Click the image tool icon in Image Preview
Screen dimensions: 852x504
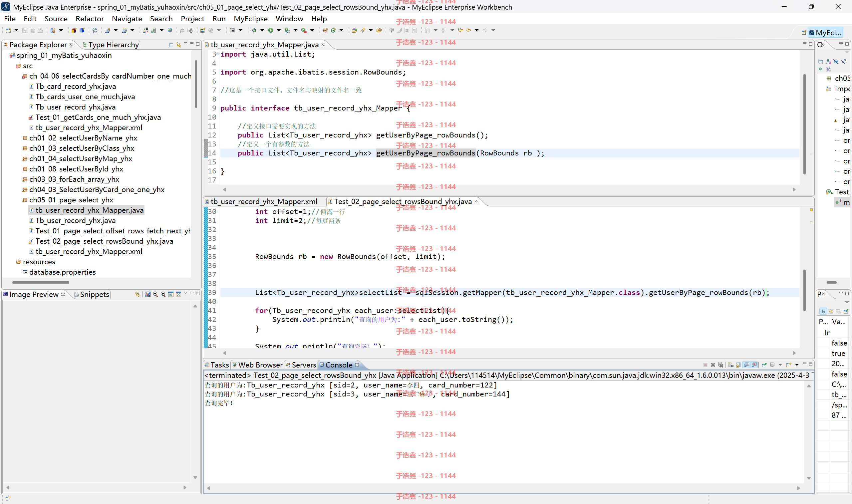[148, 295]
